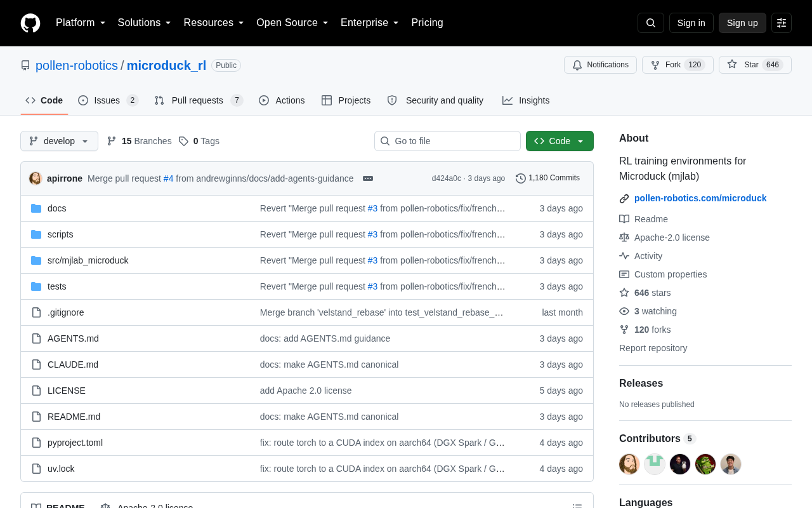Star the repository with Star button
The image size is (812, 508).
(755, 65)
